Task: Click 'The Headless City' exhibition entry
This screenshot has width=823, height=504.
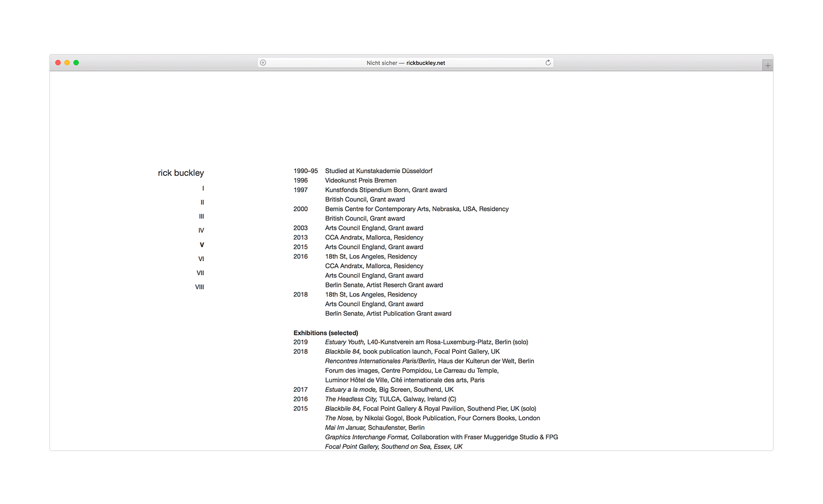Action: click(390, 399)
